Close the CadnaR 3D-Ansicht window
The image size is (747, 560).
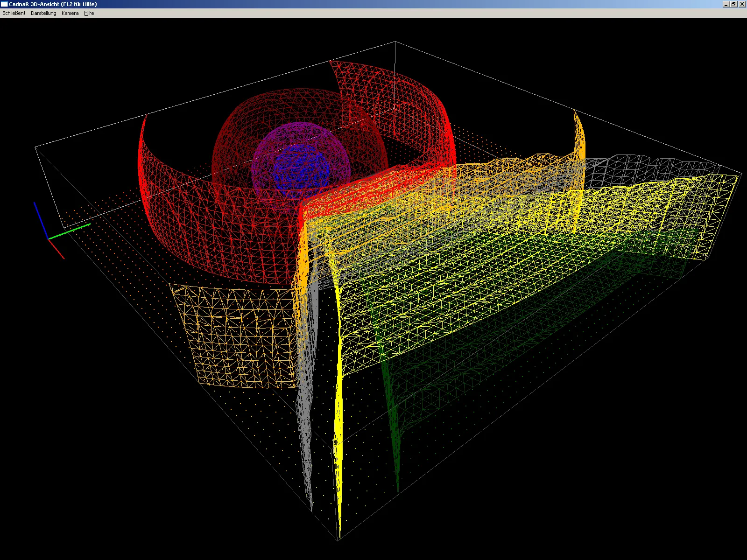[742, 4]
